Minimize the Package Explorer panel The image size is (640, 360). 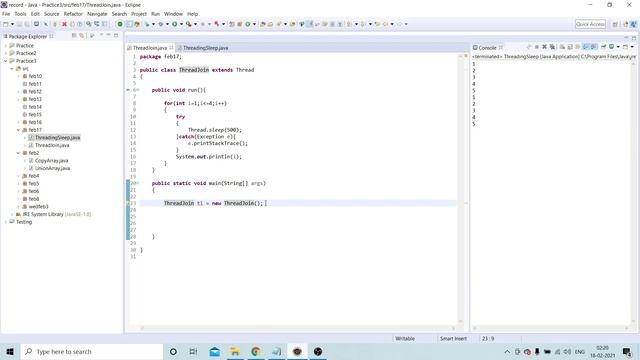point(109,36)
